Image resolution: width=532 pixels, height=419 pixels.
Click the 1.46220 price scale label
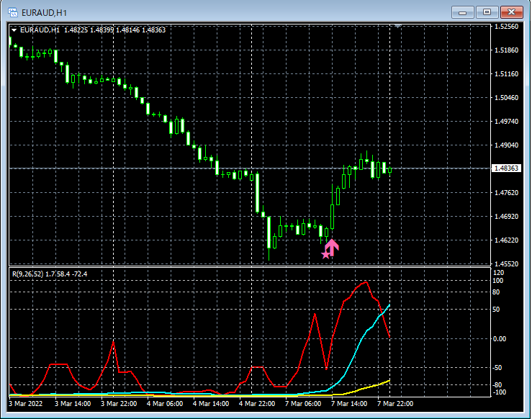(x=507, y=240)
